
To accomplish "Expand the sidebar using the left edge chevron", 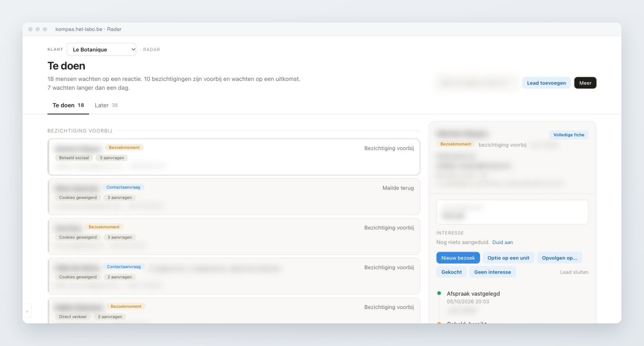I will 27,311.
